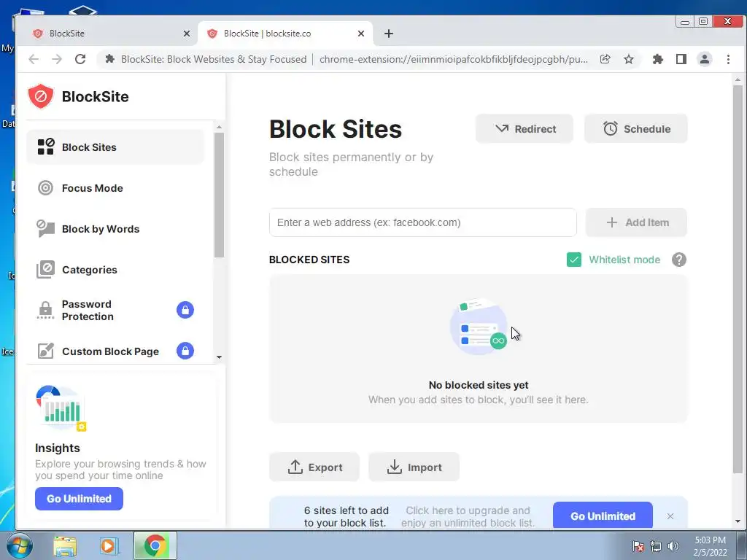Open network status in system tray
This screenshot has width=747, height=560.
[656, 546]
